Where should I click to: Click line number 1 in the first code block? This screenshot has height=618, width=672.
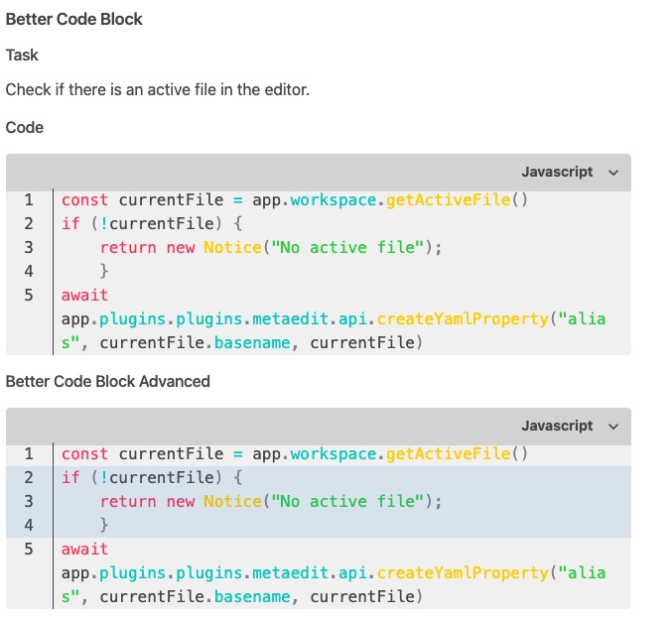(x=29, y=200)
